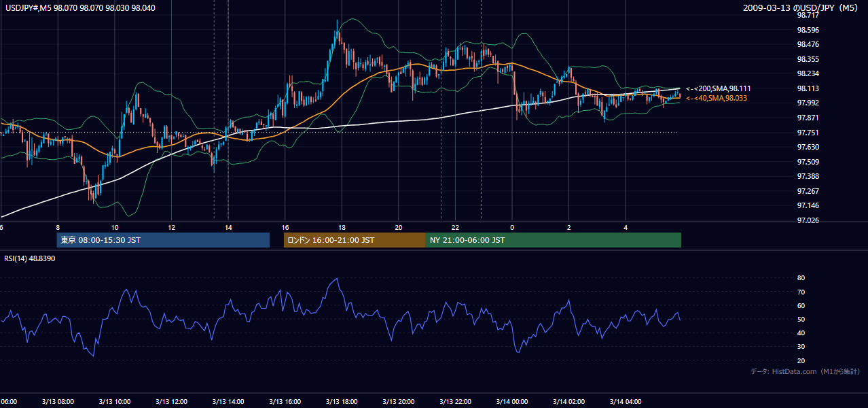
Task: Click hour label 14 under the price chart
Action: pos(228,228)
